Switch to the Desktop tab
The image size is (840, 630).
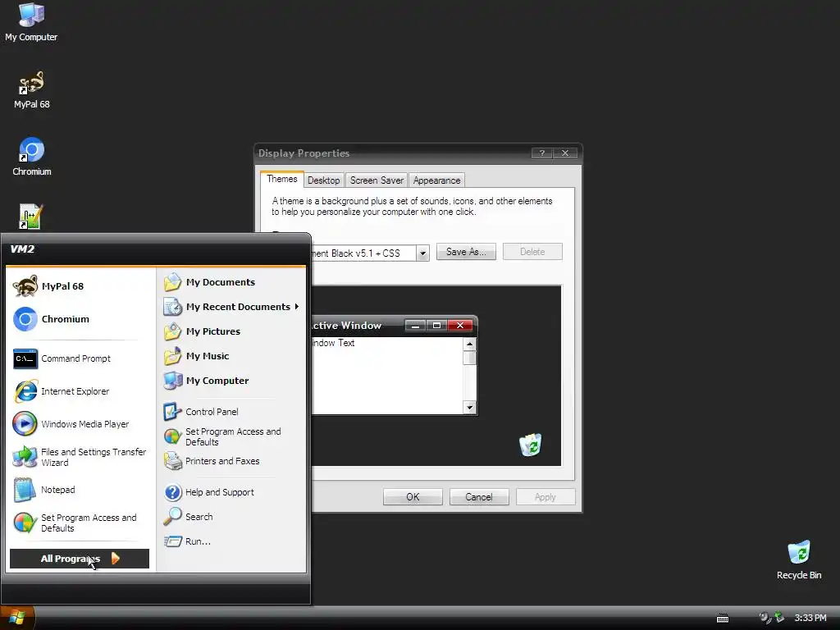click(323, 180)
